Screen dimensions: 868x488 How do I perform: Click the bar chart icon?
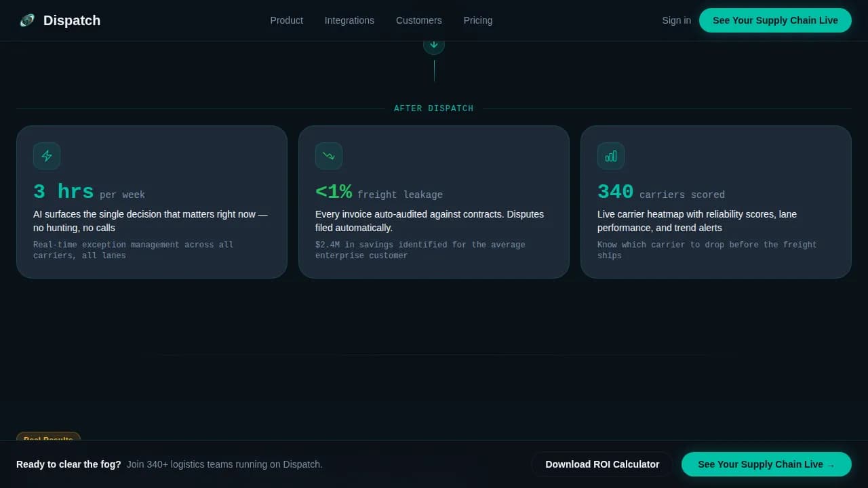pos(611,156)
